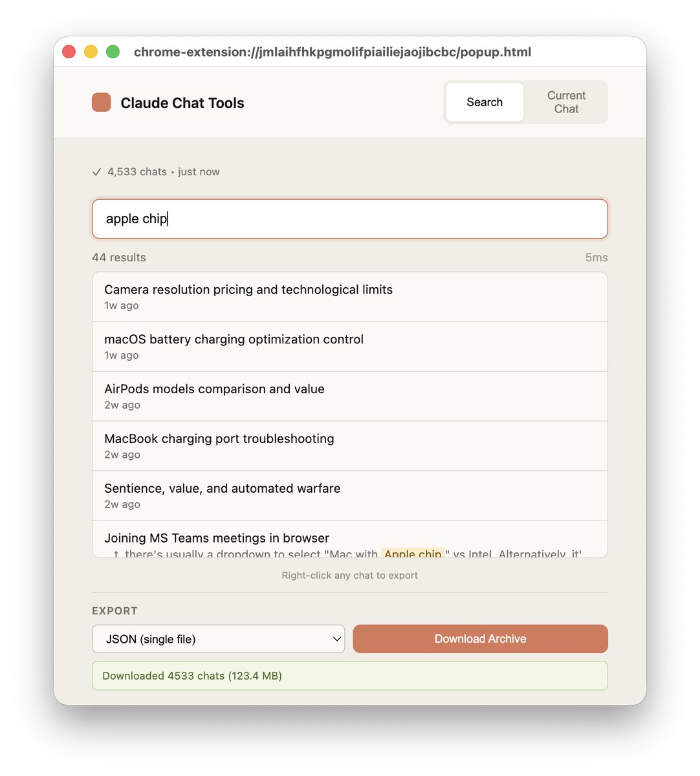Click the Downloaded 4533 chats status message
The image size is (700, 776).
pos(350,676)
